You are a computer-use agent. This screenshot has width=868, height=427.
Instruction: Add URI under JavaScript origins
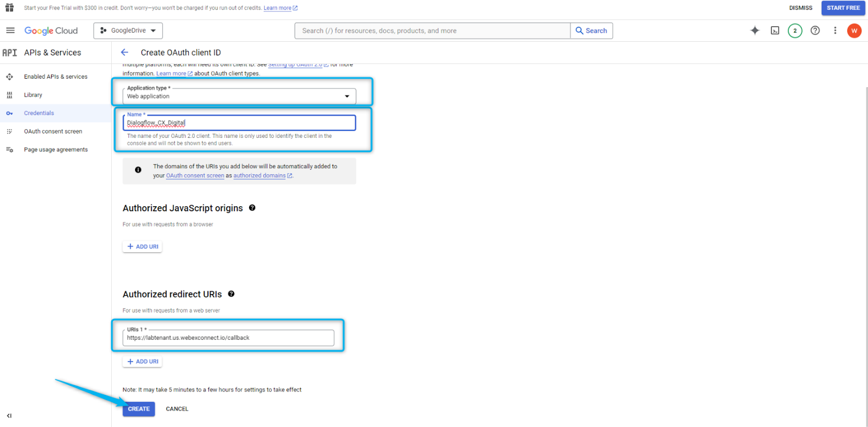click(x=142, y=246)
